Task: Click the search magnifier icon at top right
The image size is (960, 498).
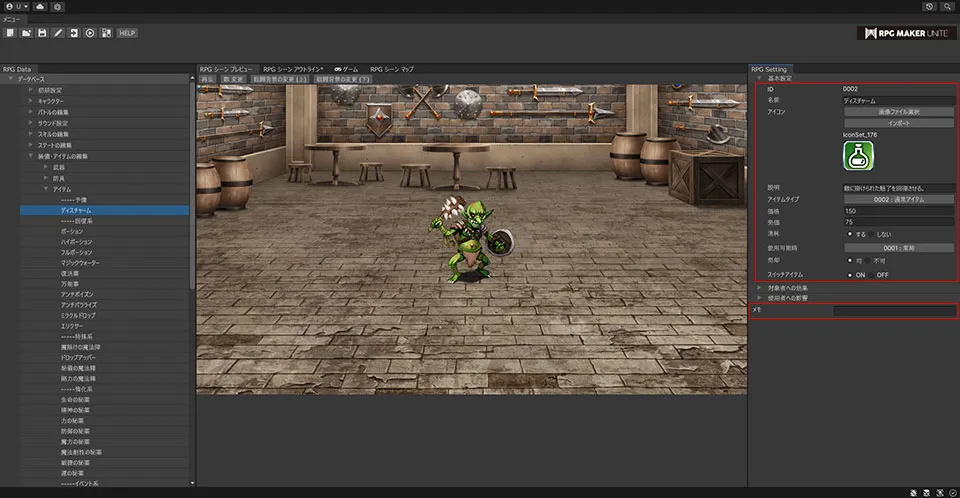Action: point(946,7)
